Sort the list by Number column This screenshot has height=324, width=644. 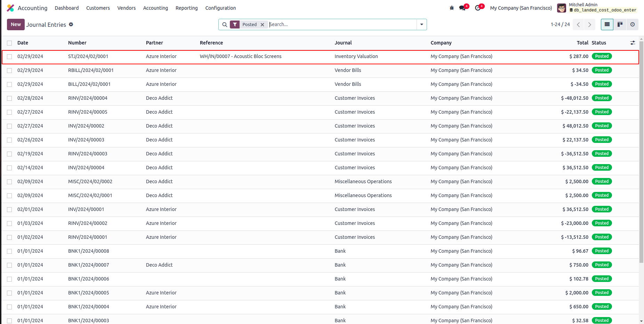[77, 43]
